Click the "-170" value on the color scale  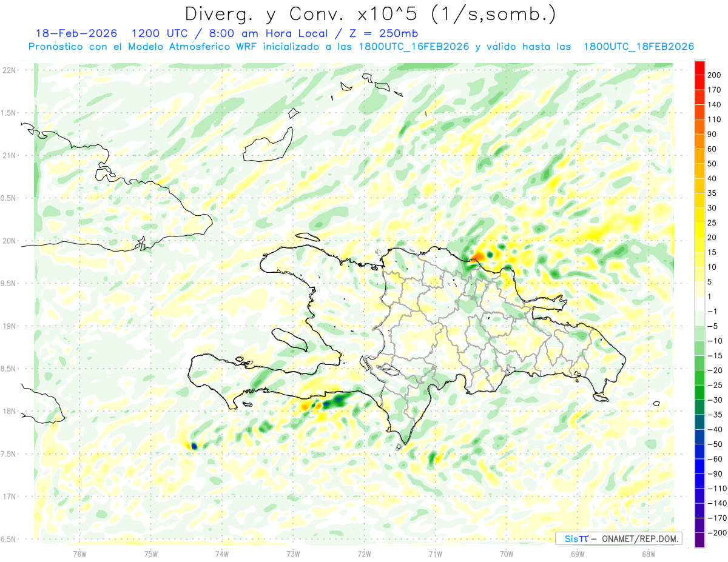(717, 518)
